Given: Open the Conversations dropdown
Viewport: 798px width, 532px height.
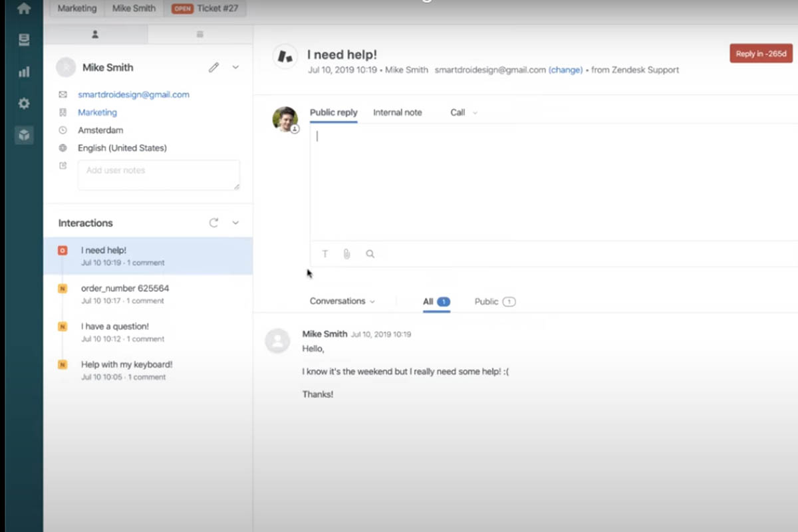Looking at the screenshot, I should point(342,301).
